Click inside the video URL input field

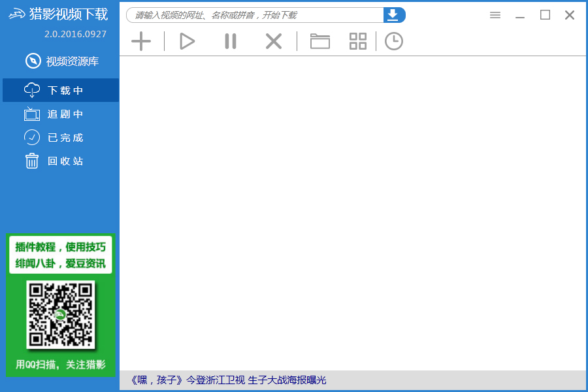pos(255,14)
